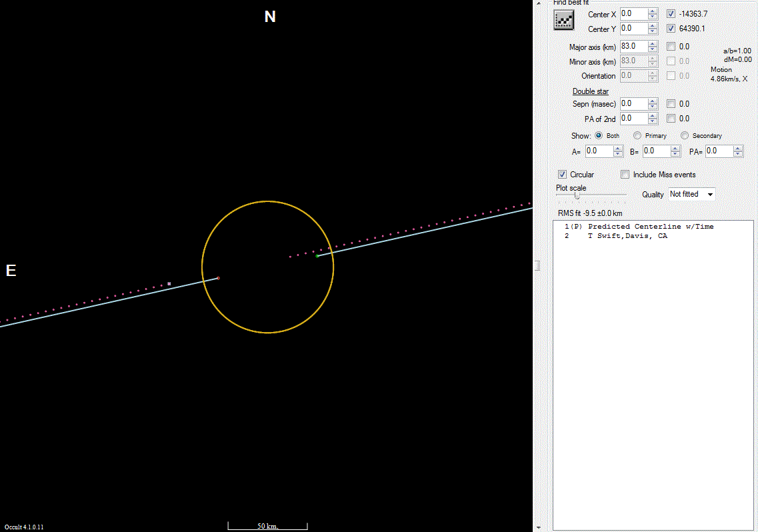Click the Center X input field
Image resolution: width=758 pixels, height=532 pixels.
point(634,14)
